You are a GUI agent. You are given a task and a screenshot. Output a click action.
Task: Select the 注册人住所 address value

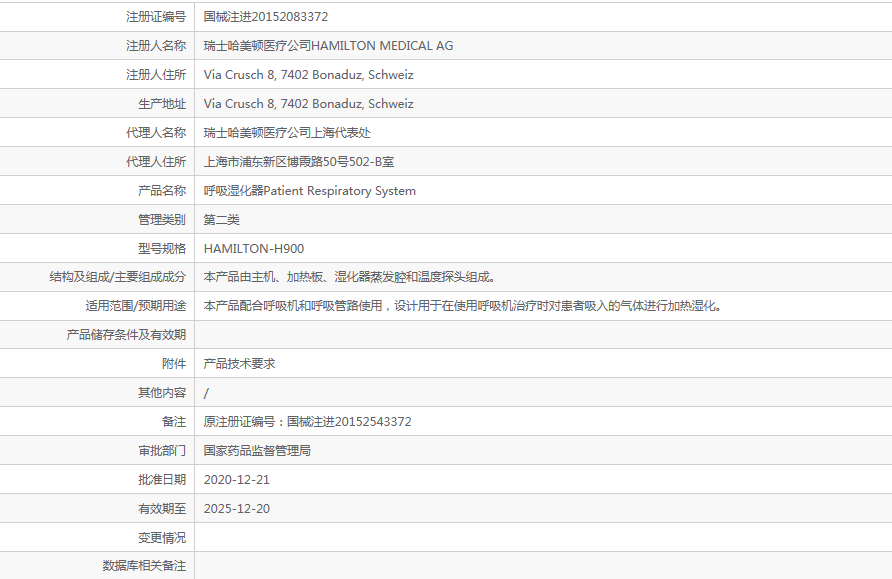pos(308,75)
